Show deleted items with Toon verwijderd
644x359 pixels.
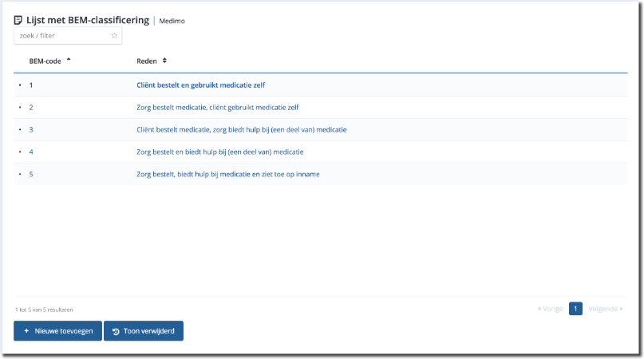pyautogui.click(x=144, y=331)
